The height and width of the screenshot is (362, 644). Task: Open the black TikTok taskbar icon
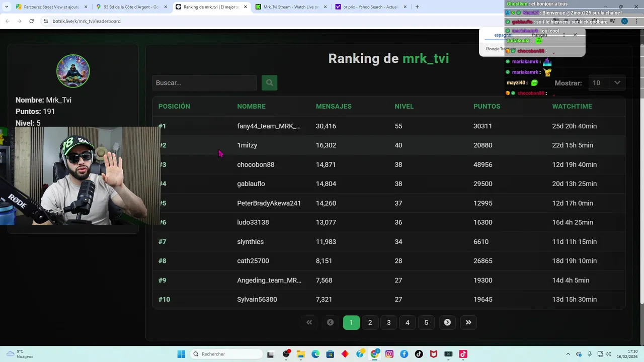pos(419,354)
